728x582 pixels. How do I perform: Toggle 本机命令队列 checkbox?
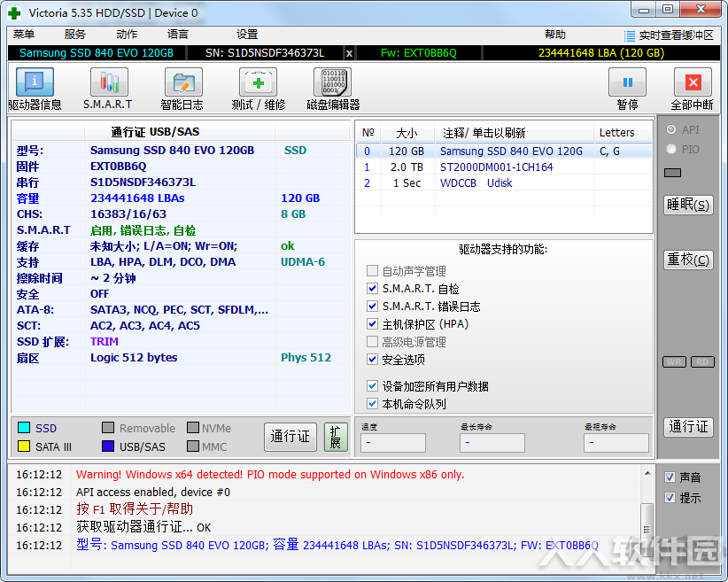[x=372, y=404]
